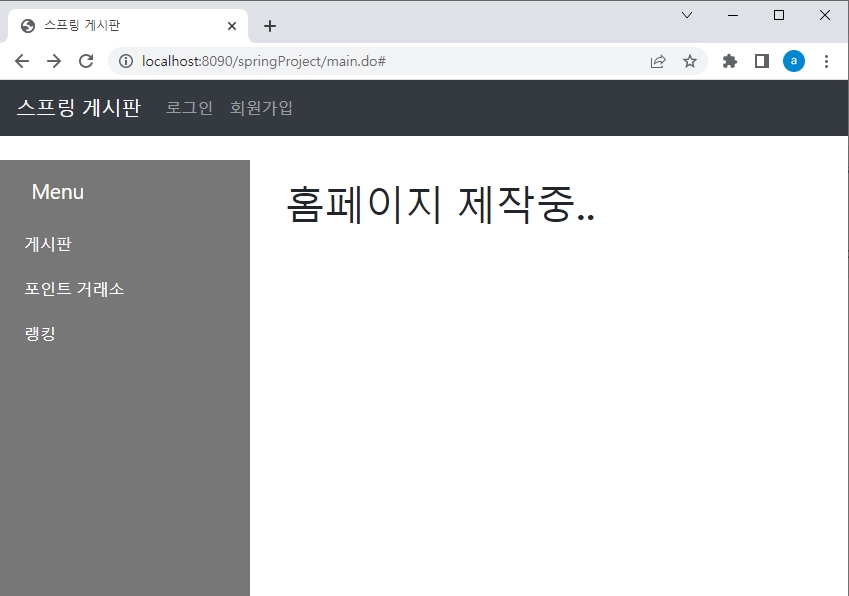This screenshot has height=596, width=849.
Task: Click the 스프링 게시판 navbar brand
Action: (79, 108)
